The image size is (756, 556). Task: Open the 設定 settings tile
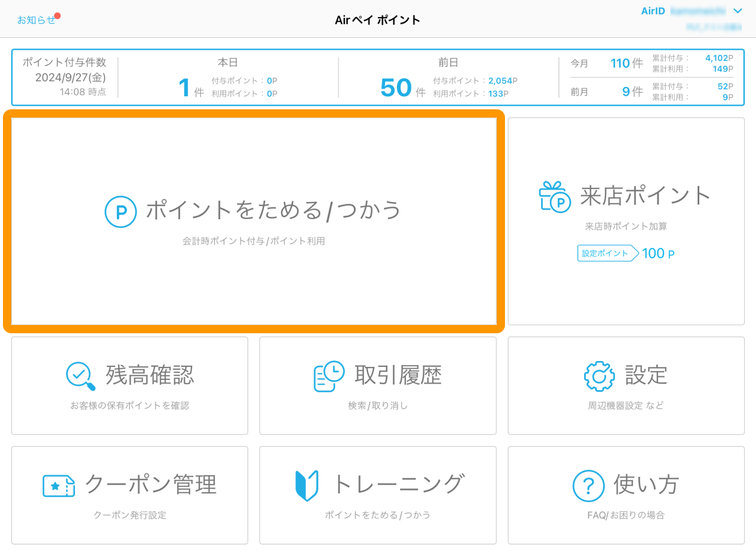[626, 385]
